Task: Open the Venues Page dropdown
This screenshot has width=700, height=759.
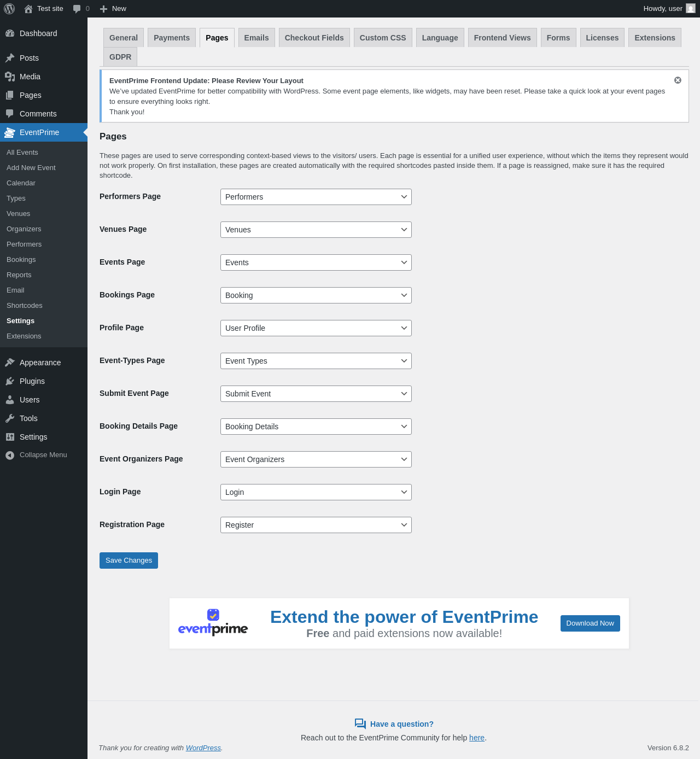Action: pos(316,230)
